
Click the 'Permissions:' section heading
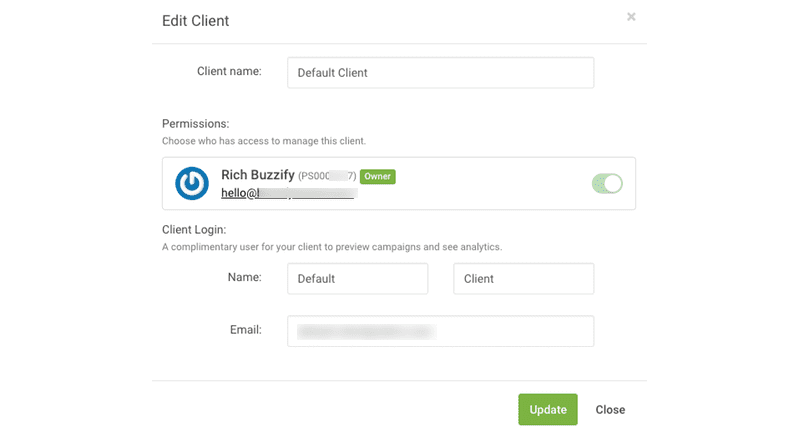[196, 124]
